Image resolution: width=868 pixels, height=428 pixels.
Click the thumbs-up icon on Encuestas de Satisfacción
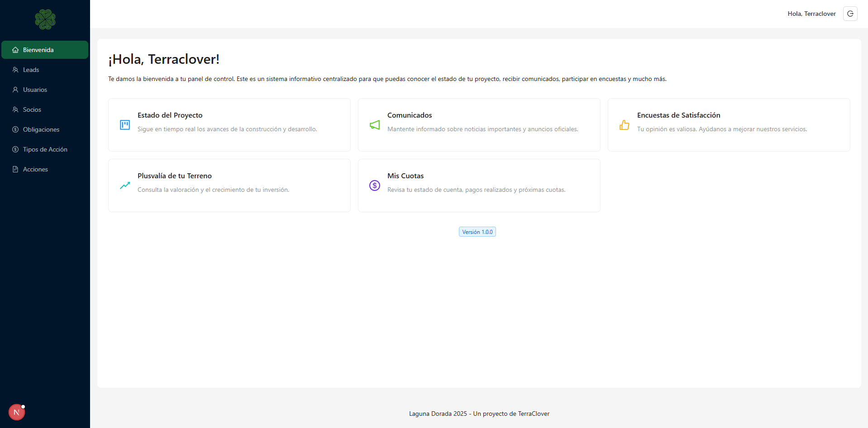[624, 125]
